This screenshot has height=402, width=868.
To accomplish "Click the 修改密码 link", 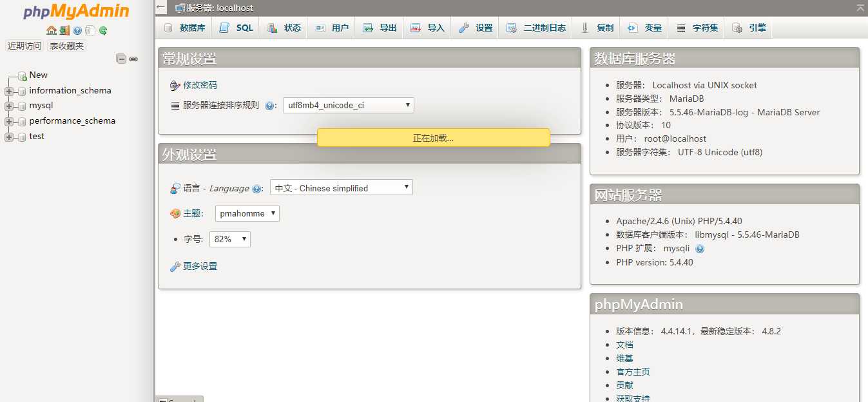I will 200,85.
